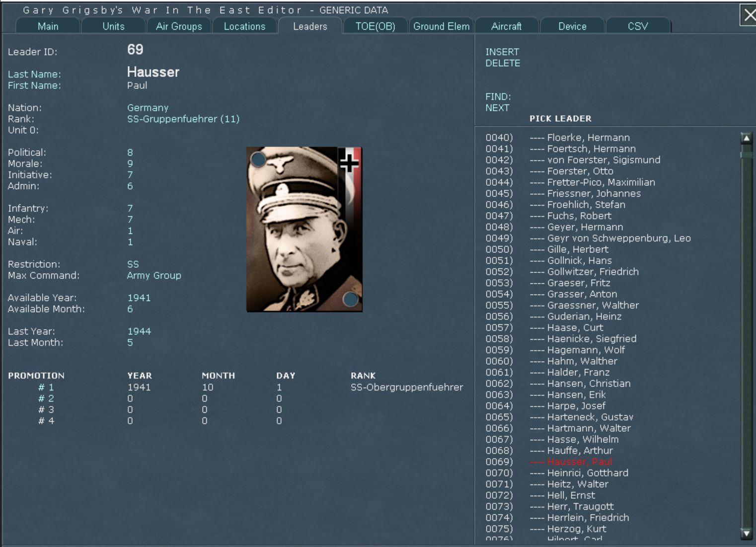Pick Heitz, Walter from the list
Screen dimensions: 756x547
click(x=569, y=484)
